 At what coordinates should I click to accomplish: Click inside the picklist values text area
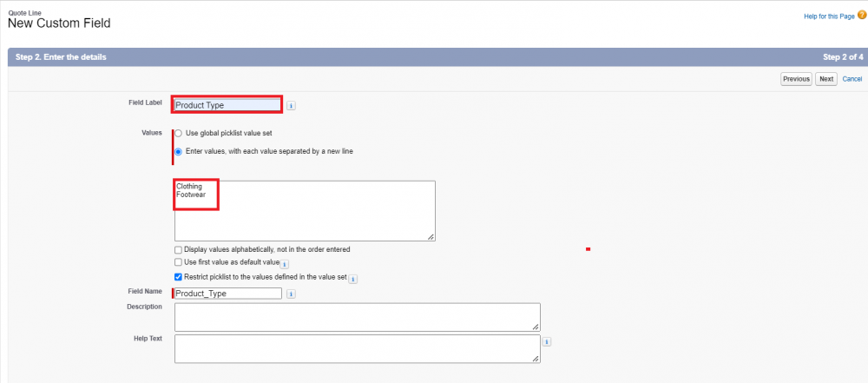(305, 211)
